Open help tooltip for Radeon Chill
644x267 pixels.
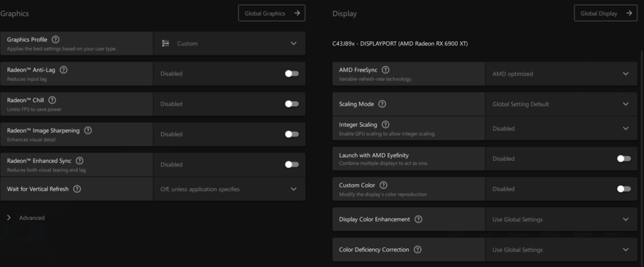tap(52, 100)
